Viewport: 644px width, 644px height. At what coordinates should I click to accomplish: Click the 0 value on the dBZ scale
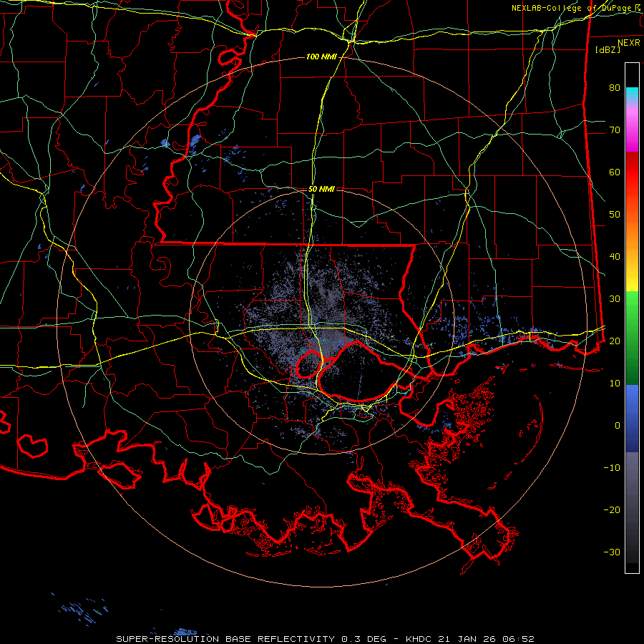(618, 426)
